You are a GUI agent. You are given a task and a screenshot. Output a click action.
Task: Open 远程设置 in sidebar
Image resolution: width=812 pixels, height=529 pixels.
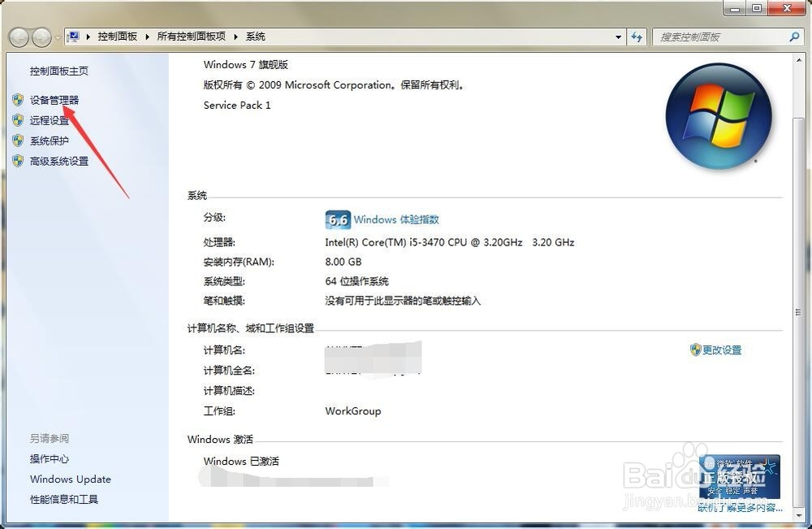click(50, 120)
